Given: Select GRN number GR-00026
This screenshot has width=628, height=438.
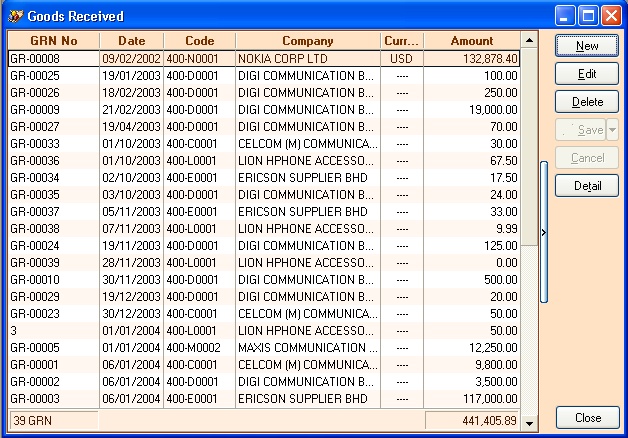Looking at the screenshot, I should tap(35, 92).
